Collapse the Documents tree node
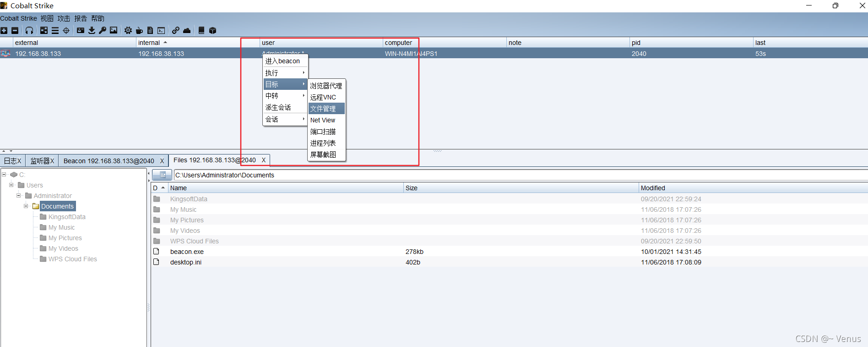 (26, 206)
